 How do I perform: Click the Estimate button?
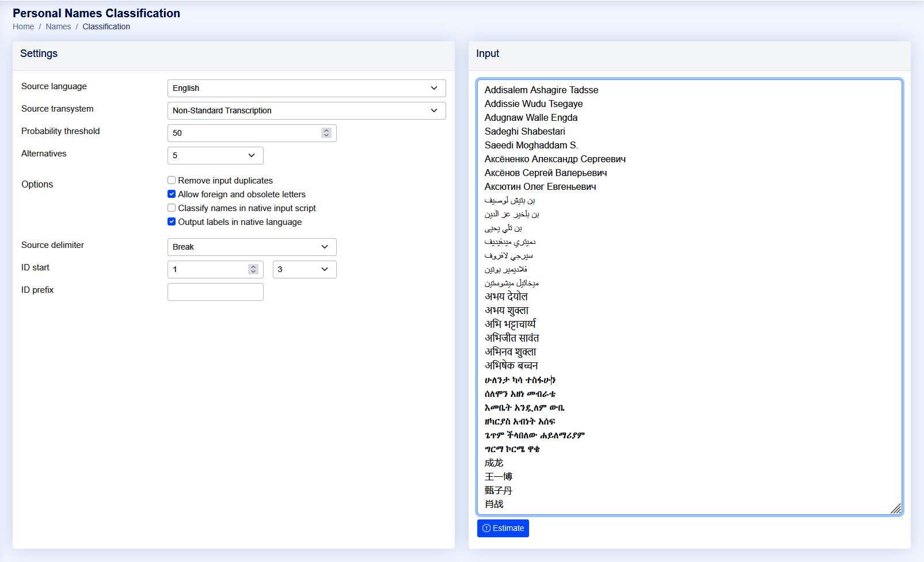(503, 528)
